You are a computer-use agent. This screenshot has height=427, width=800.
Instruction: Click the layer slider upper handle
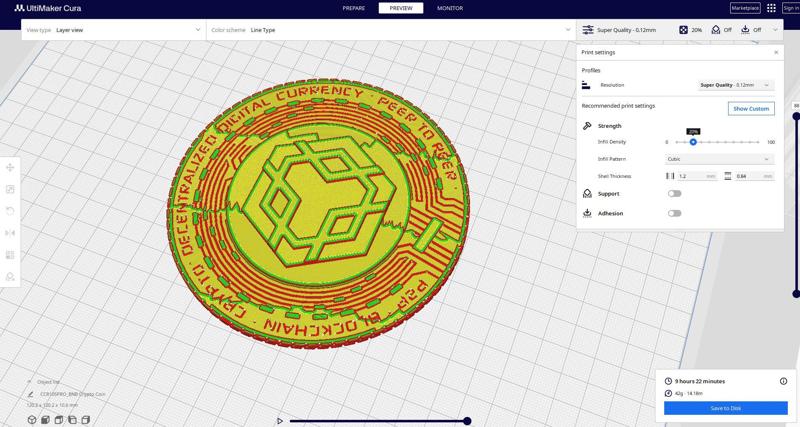point(796,116)
